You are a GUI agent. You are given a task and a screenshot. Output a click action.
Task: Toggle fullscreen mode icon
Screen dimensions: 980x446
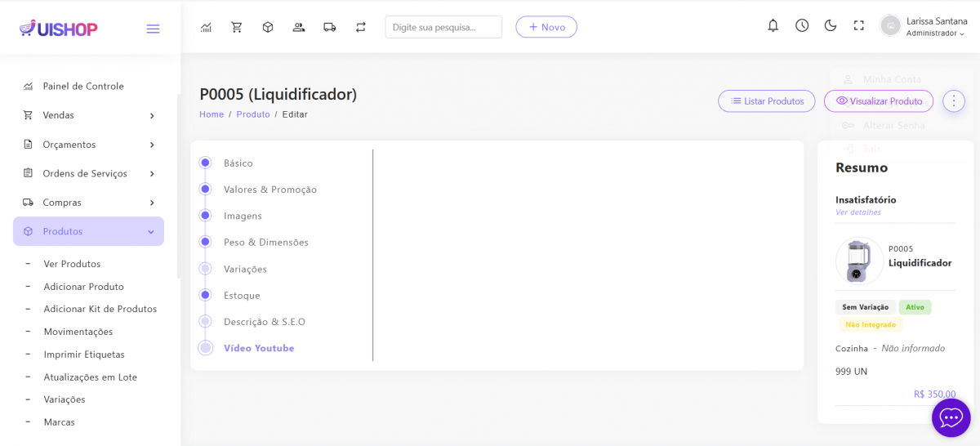(x=858, y=26)
